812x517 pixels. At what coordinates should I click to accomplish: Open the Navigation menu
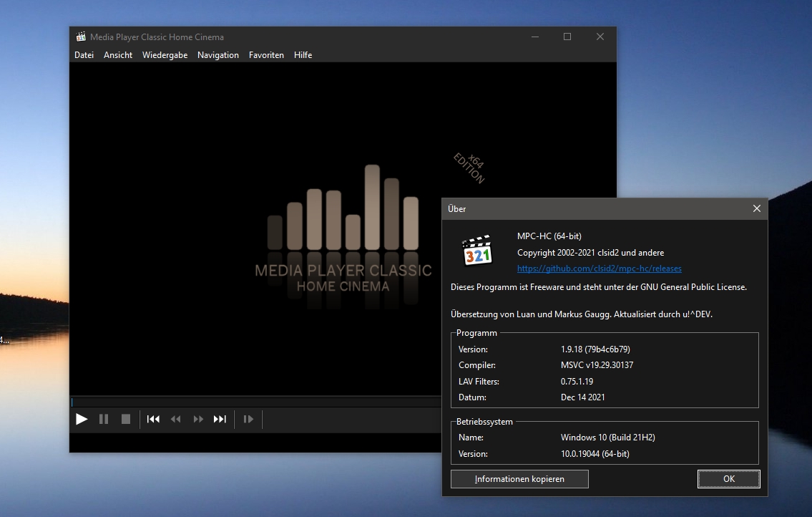pos(218,55)
